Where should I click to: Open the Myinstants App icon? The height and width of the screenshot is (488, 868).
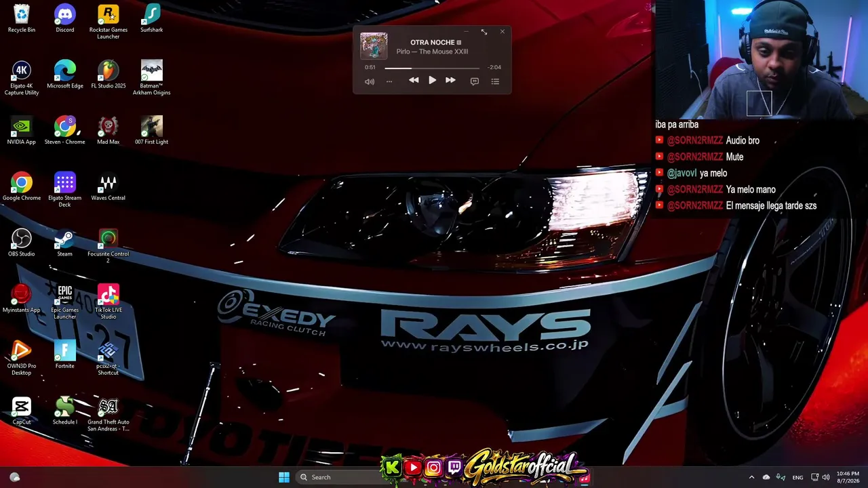tap(22, 299)
